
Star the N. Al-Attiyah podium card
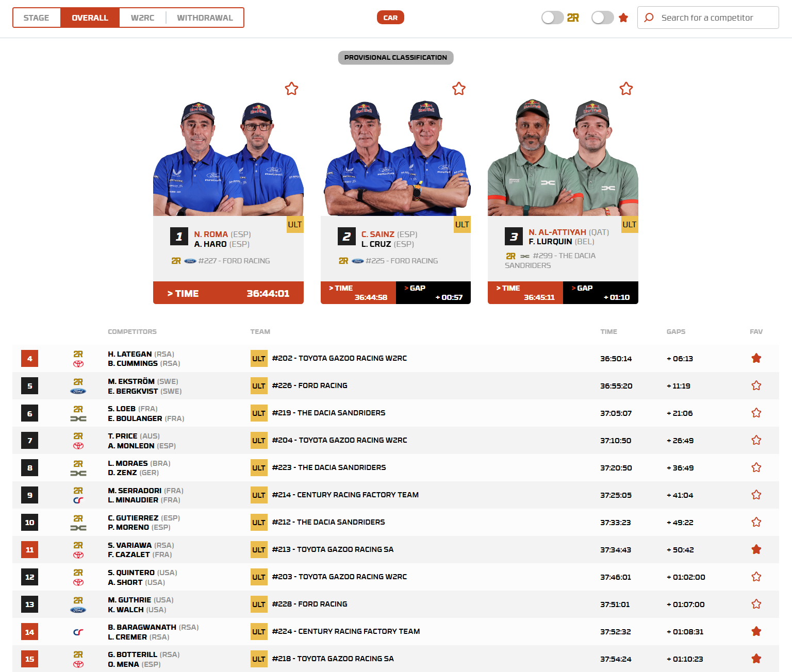(626, 89)
